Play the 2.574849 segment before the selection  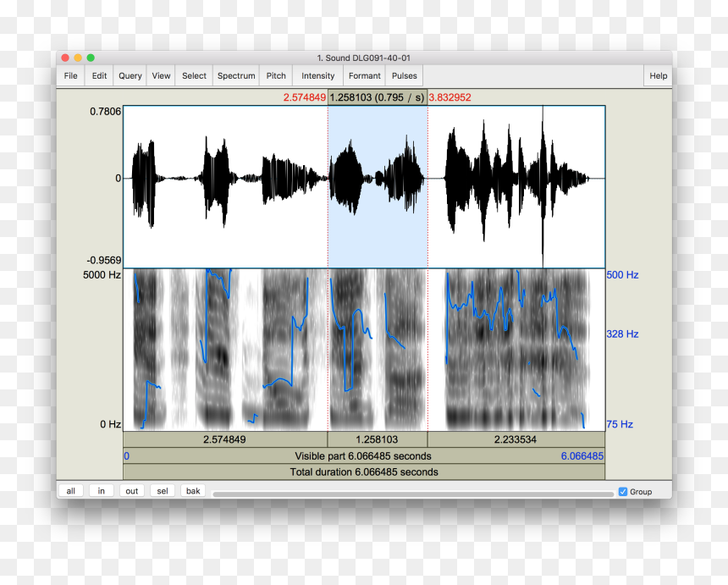(225, 439)
